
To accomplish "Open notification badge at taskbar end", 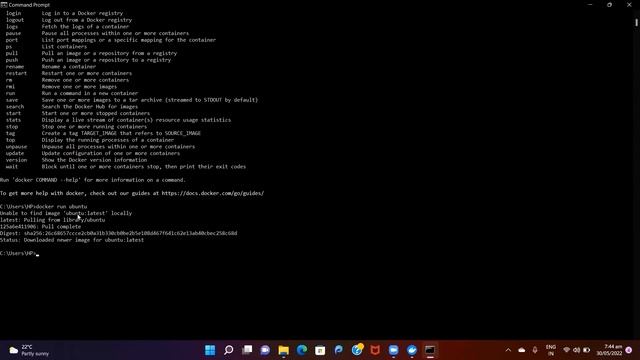I will (629, 350).
